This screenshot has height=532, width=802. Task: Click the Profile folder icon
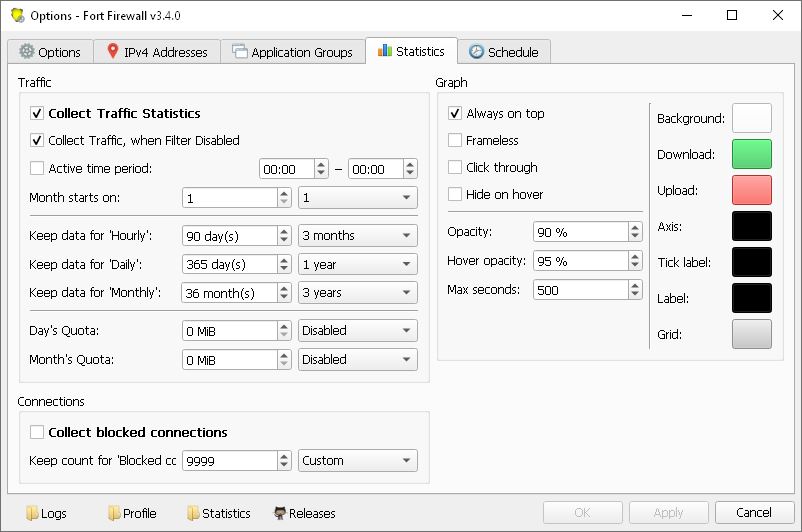113,513
